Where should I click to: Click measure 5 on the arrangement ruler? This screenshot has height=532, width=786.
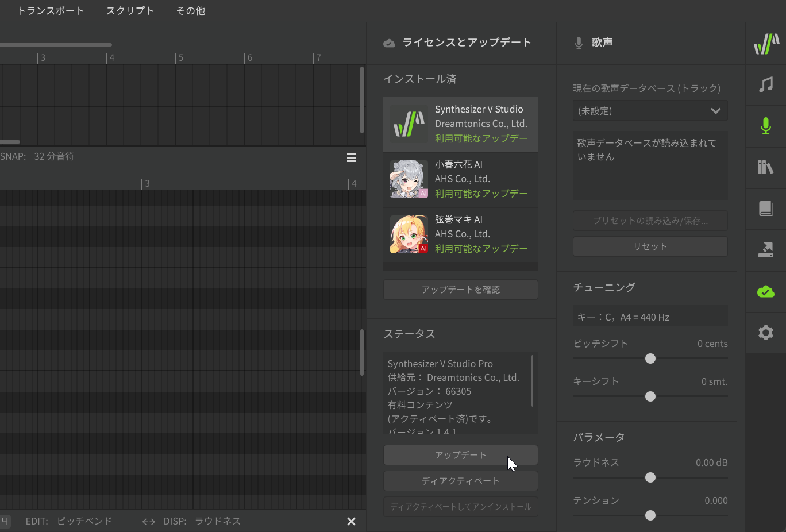(x=180, y=58)
